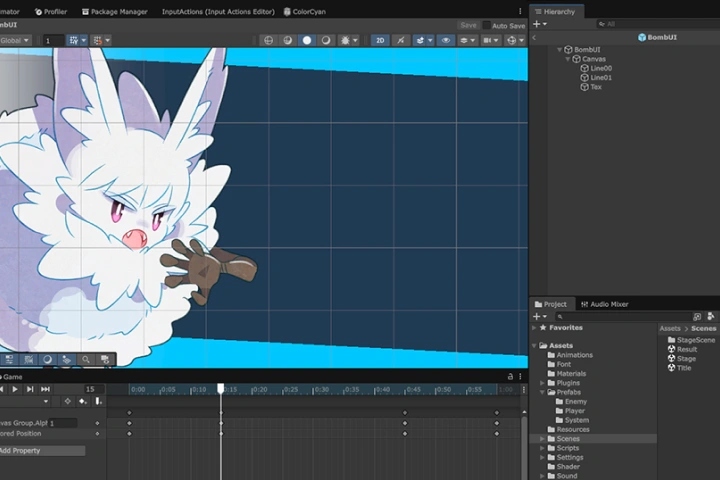Open the Profiler tab
The width and height of the screenshot is (720, 480).
coord(51,11)
